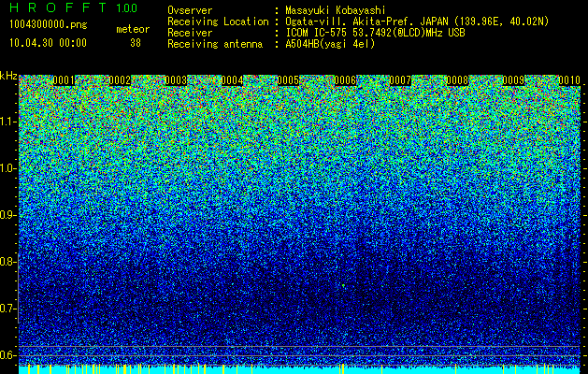Click the 0003 minute marker
Image resolution: width=588 pixels, height=374 pixels.
coord(177,80)
